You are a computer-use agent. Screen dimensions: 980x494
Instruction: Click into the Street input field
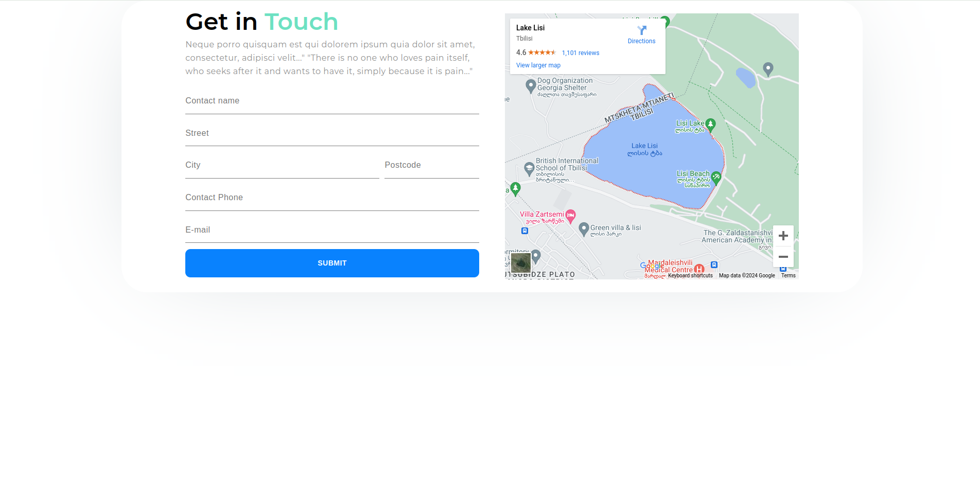pos(332,134)
